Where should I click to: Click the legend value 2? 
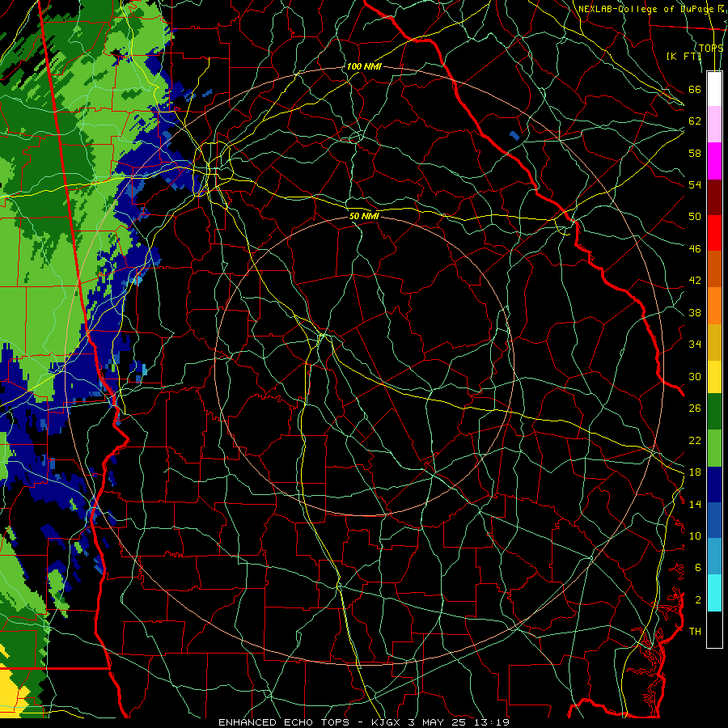697,600
